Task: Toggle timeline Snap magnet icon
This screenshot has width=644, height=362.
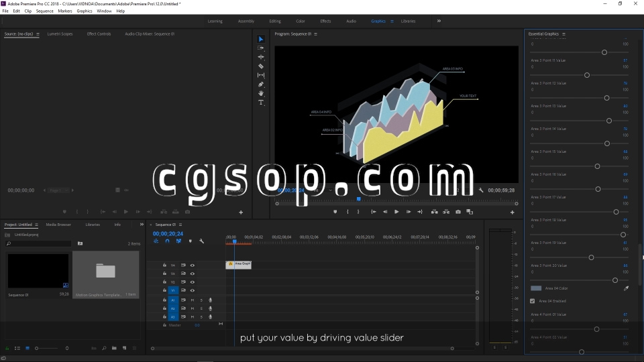Action: click(x=167, y=241)
